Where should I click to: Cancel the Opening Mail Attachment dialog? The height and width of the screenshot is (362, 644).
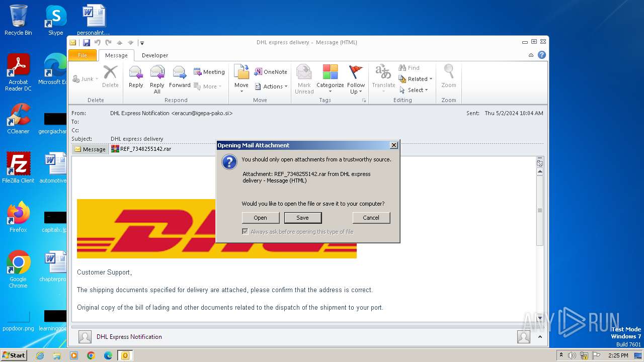tap(371, 218)
